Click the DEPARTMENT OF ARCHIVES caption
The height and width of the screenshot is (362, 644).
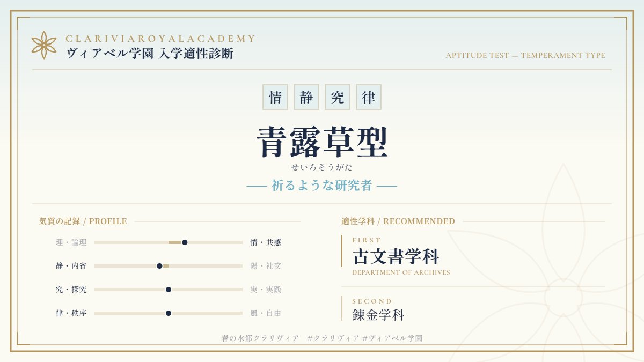pyautogui.click(x=401, y=272)
